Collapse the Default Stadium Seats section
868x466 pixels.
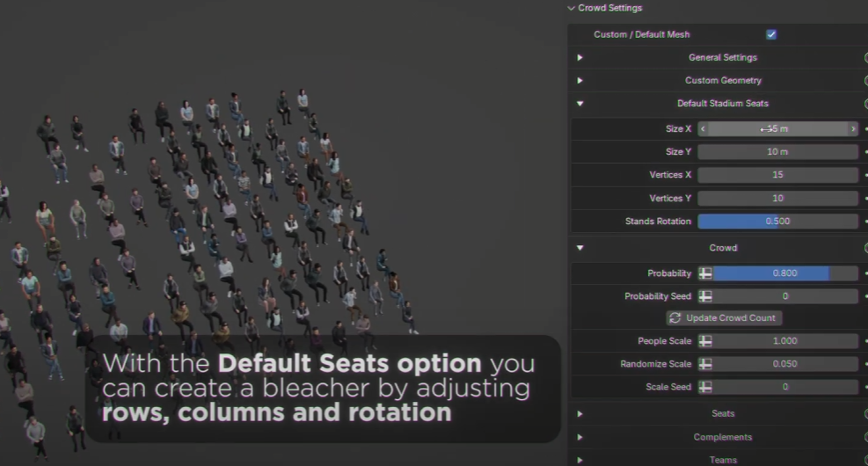(580, 104)
